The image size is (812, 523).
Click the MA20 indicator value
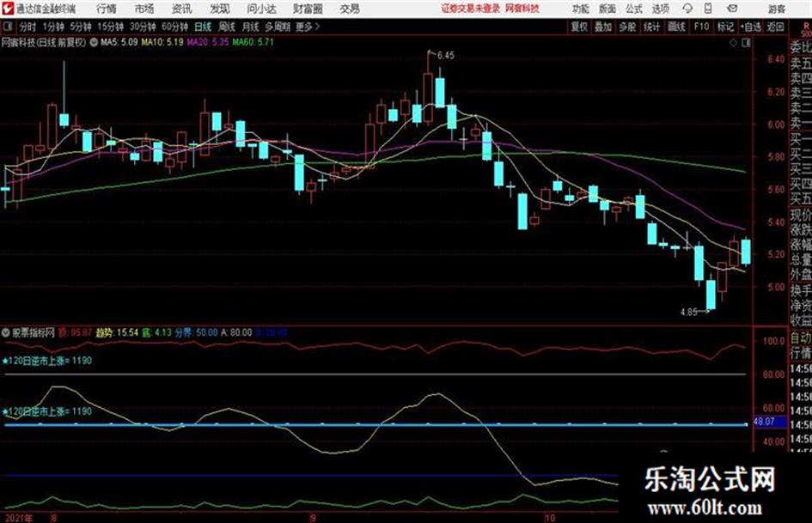coord(208,42)
